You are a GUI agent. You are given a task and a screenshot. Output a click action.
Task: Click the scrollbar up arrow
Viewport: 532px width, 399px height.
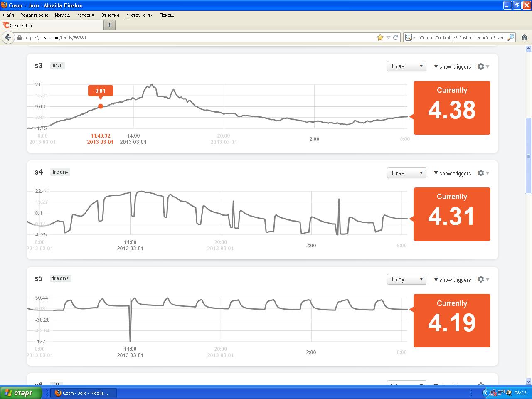point(529,49)
